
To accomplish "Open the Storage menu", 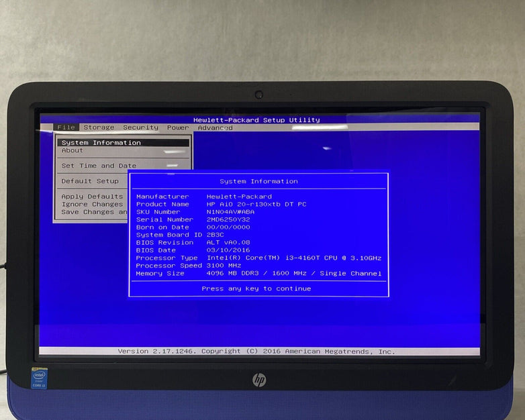I will coord(99,127).
